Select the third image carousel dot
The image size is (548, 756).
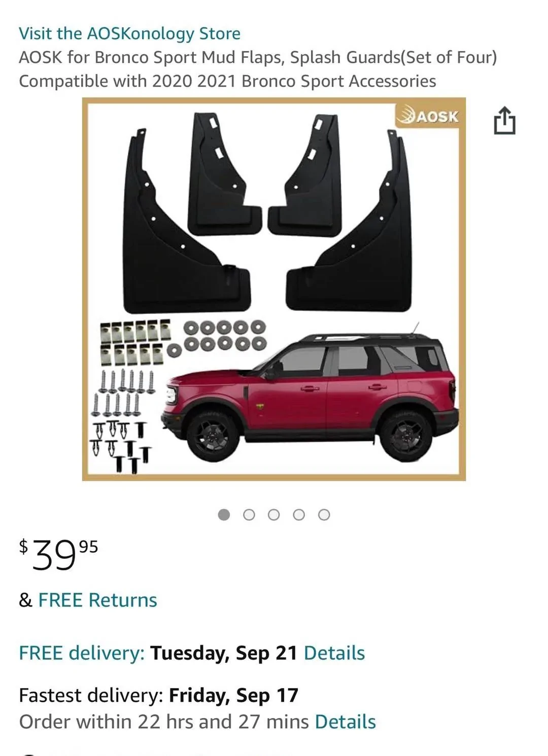point(274,515)
